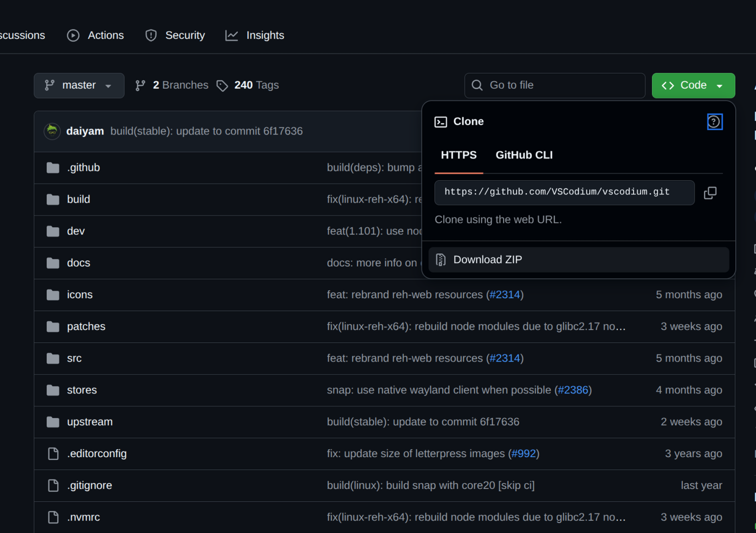The image size is (756, 533).
Task: Click the file icon beside .nvmrc
Action: [x=53, y=517]
